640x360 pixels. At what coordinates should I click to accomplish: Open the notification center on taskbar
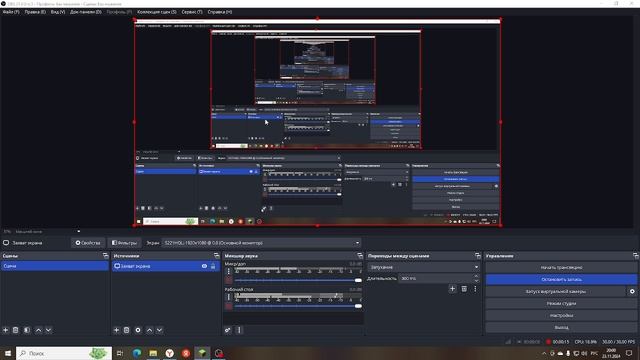[x=629, y=353]
